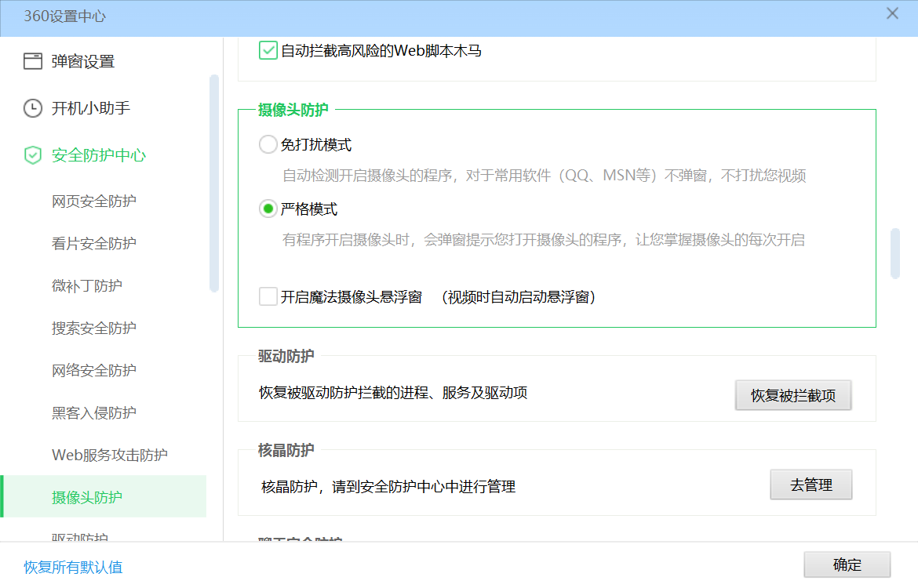Screen dimensions: 918x588
Task: Click the 摄像头防护 section heading
Action: (293, 110)
